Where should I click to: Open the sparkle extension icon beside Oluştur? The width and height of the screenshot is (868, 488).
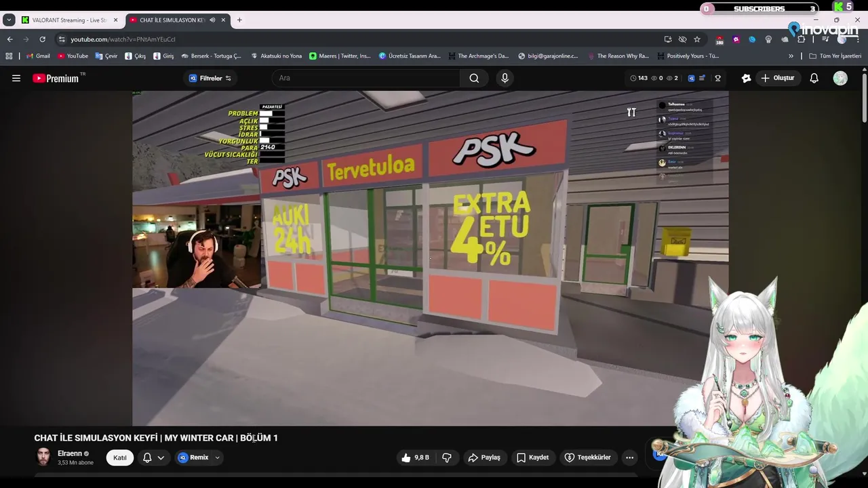point(746,78)
